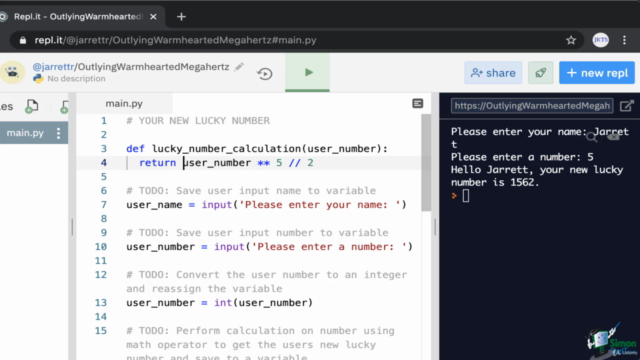640x360 pixels.
Task: Click the 'def lucky_number_calculation' line
Action: [257, 149]
